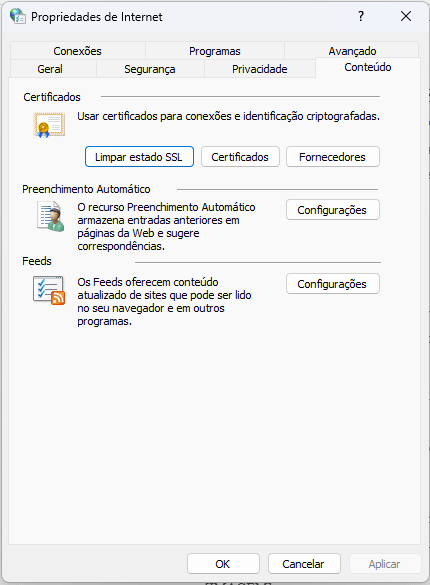Select the Conteúdo tab
Viewport: 430px width, 585px height.
(368, 68)
